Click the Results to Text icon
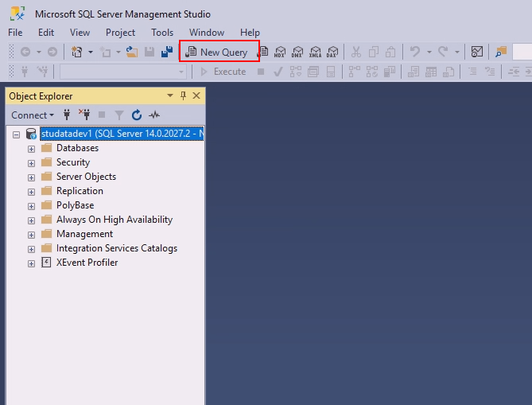This screenshot has height=405, width=532. [x=414, y=72]
